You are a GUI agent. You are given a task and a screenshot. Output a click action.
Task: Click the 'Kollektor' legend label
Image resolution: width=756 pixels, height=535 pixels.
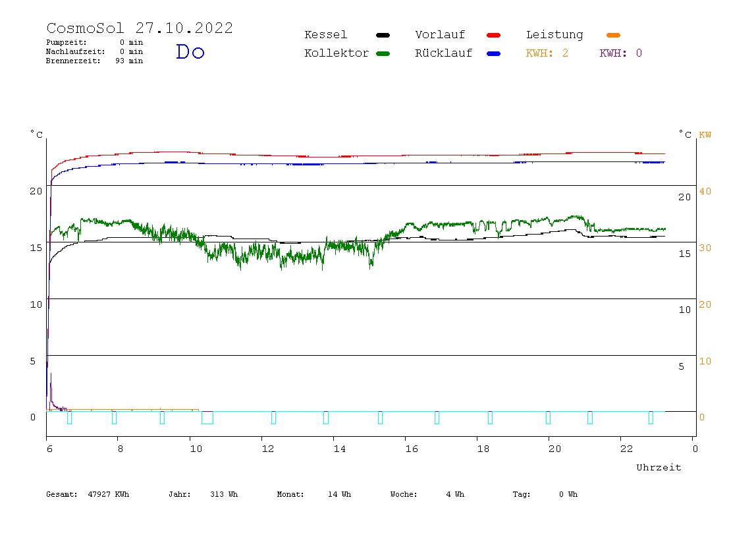337,53
